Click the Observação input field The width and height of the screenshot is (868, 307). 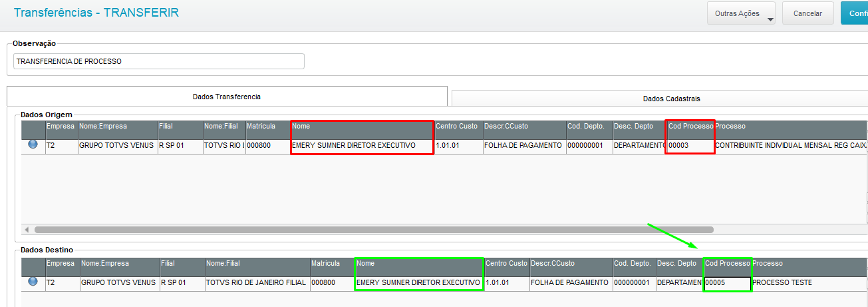[x=159, y=61]
